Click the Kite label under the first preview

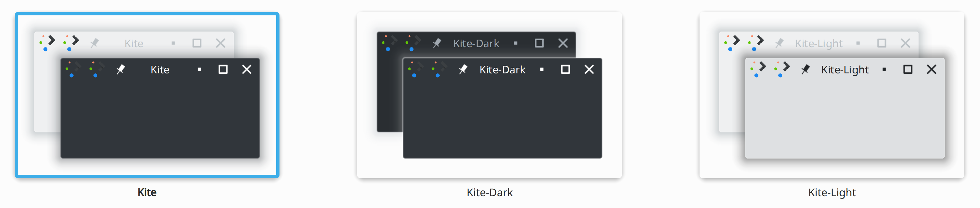(x=147, y=192)
